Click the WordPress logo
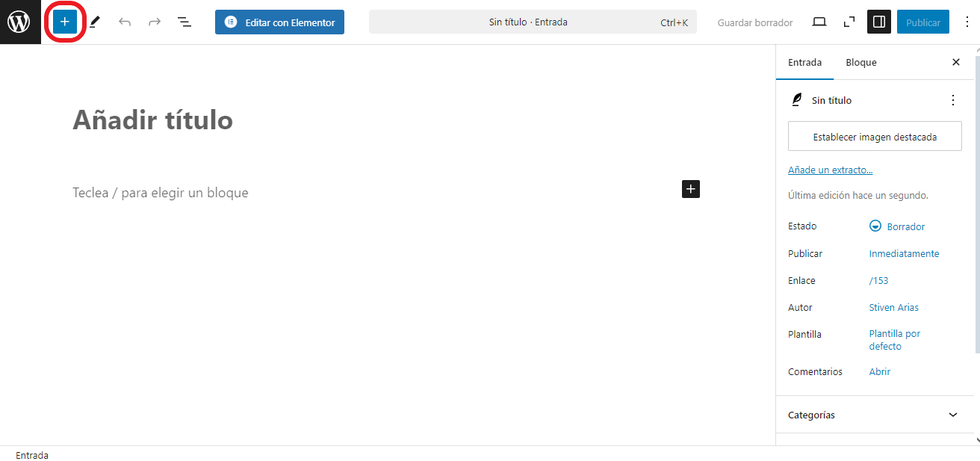This screenshot has width=980, height=461. (x=19, y=22)
